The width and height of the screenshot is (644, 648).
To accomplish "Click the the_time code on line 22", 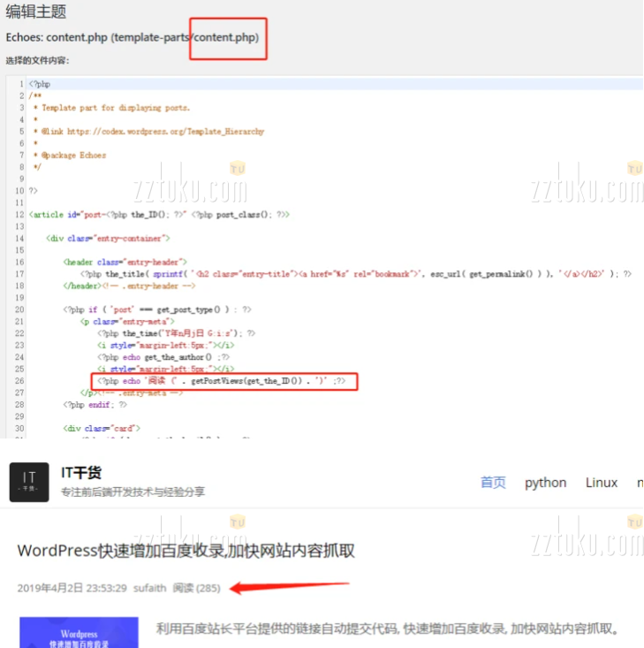I will click(x=177, y=333).
